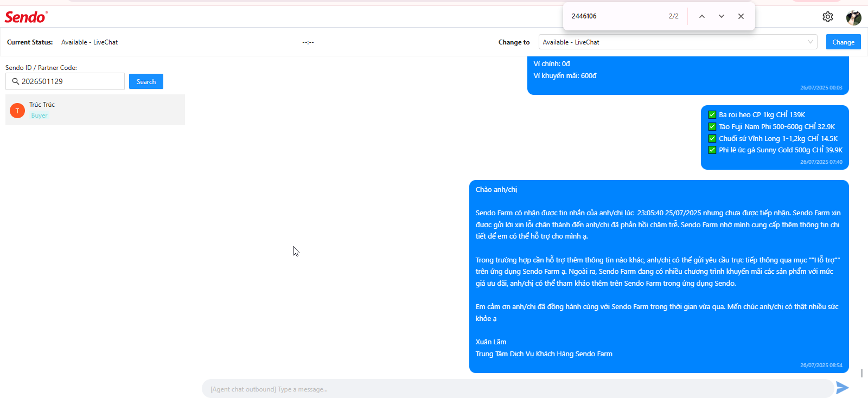The image size is (868, 398).
Task: Click the Buyer tag under Trúc Trúc
Action: pyautogui.click(x=39, y=115)
